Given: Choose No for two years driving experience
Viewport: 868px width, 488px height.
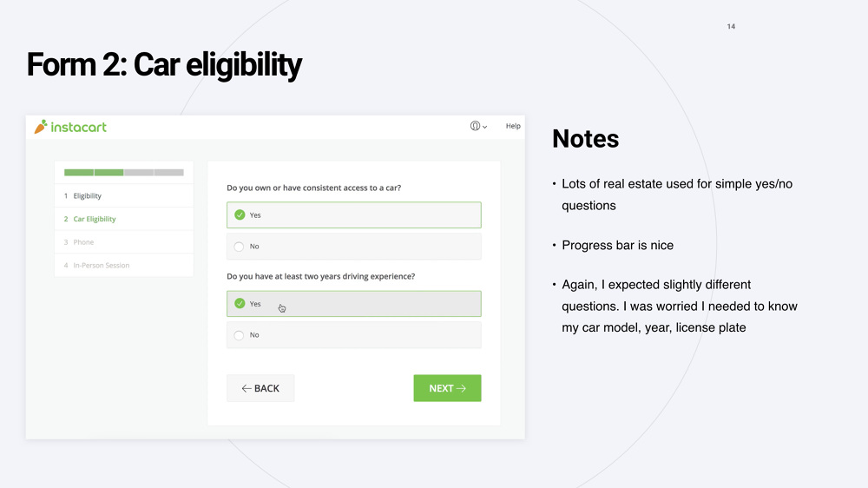Looking at the screenshot, I should [x=354, y=335].
